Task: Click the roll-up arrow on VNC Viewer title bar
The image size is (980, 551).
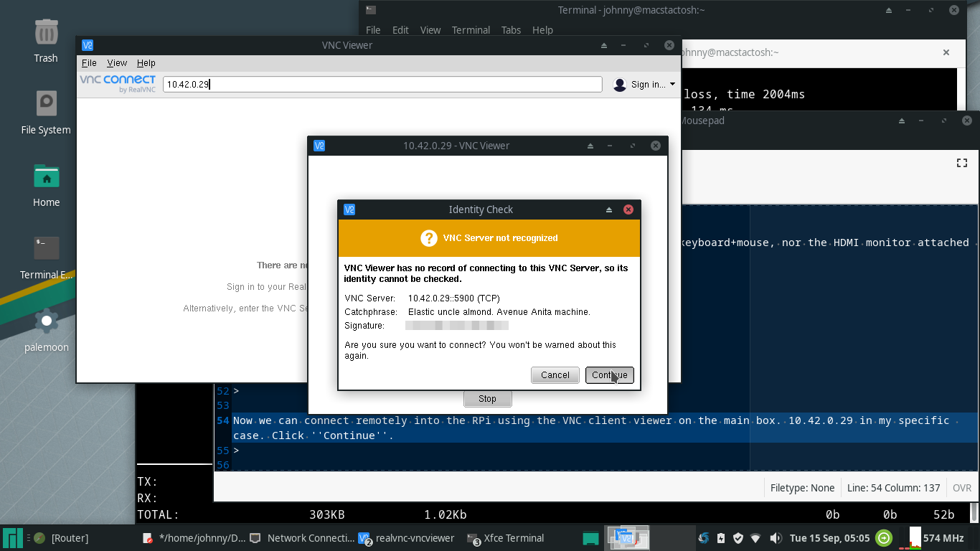Action: (x=604, y=45)
